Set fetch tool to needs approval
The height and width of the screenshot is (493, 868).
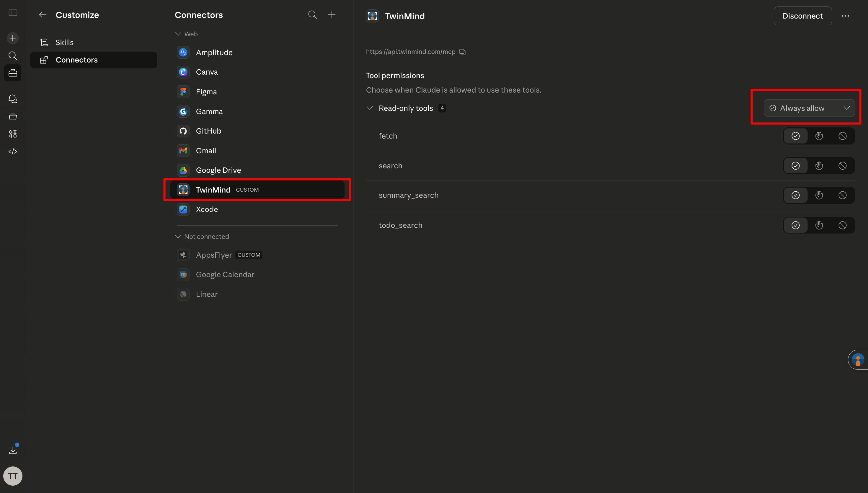[819, 136]
